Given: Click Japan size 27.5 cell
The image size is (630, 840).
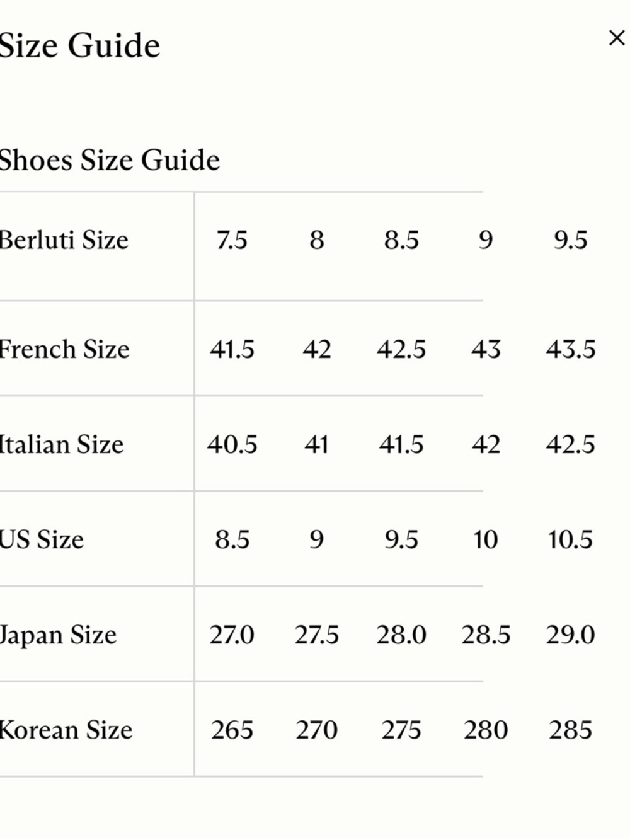Looking at the screenshot, I should click(316, 635).
